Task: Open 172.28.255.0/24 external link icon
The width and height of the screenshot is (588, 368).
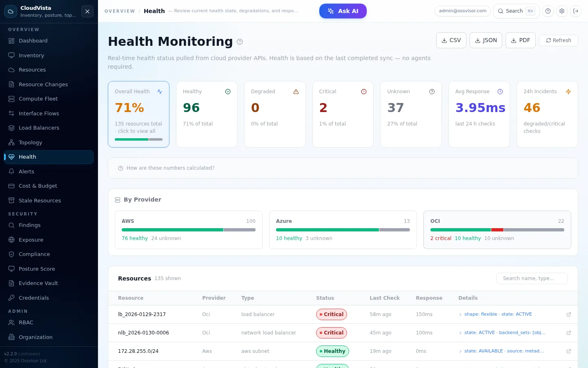Action: pos(569,351)
